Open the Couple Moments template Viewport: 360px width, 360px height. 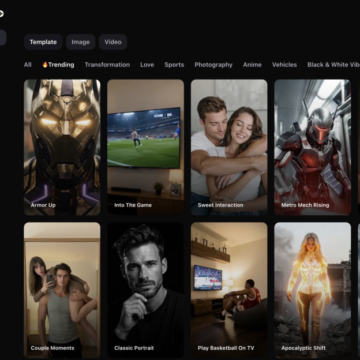pyautogui.click(x=62, y=290)
